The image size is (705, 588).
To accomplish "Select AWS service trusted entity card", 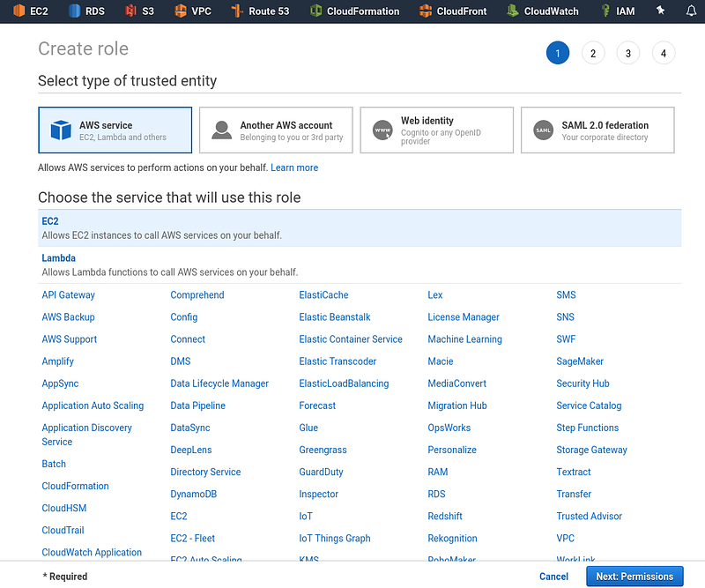I will (x=115, y=130).
